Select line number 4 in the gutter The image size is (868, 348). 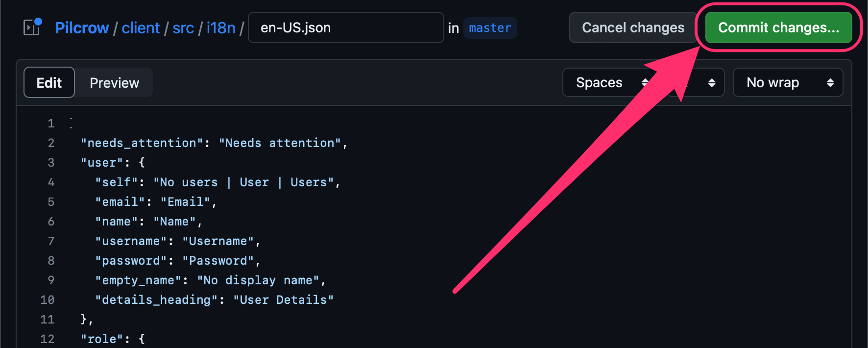(51, 182)
